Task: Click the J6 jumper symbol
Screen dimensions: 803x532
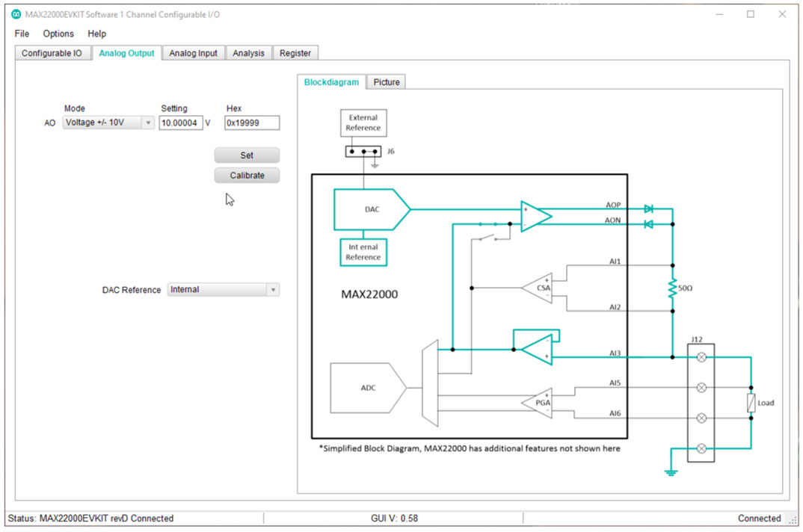Action: tap(363, 151)
